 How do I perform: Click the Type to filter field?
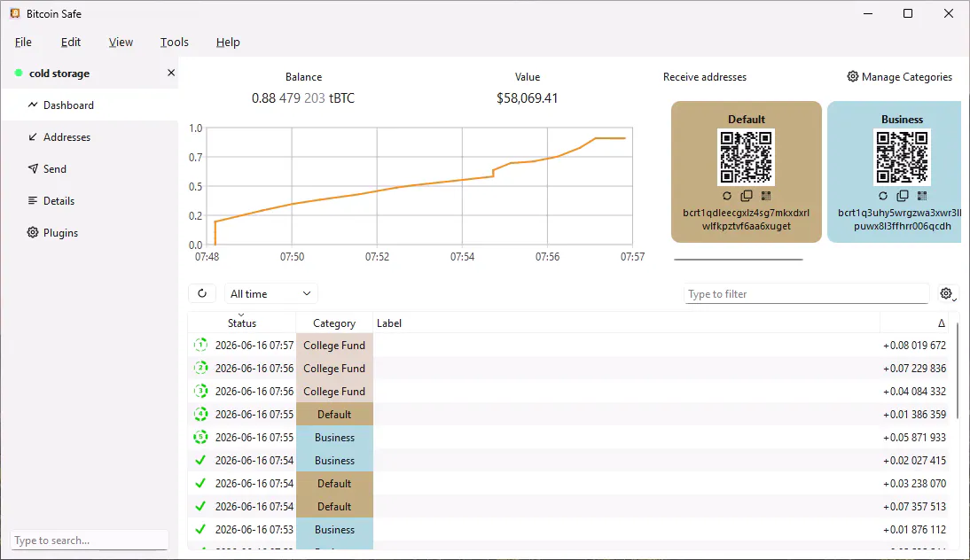click(806, 294)
